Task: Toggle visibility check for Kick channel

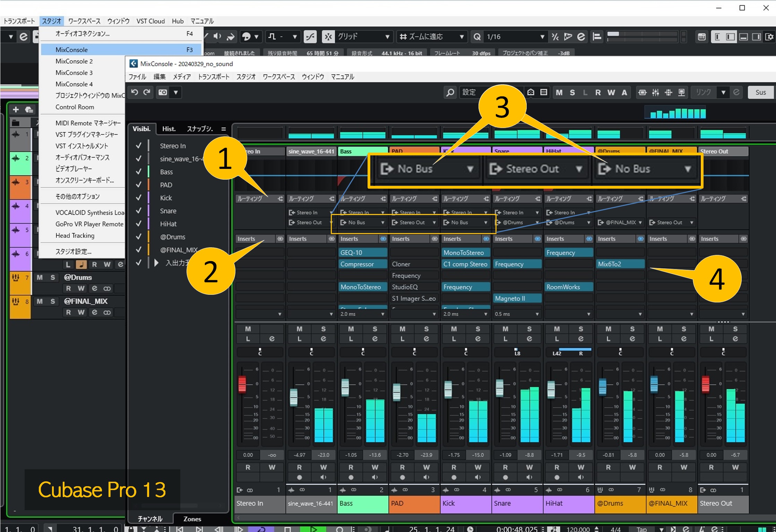Action: point(138,198)
